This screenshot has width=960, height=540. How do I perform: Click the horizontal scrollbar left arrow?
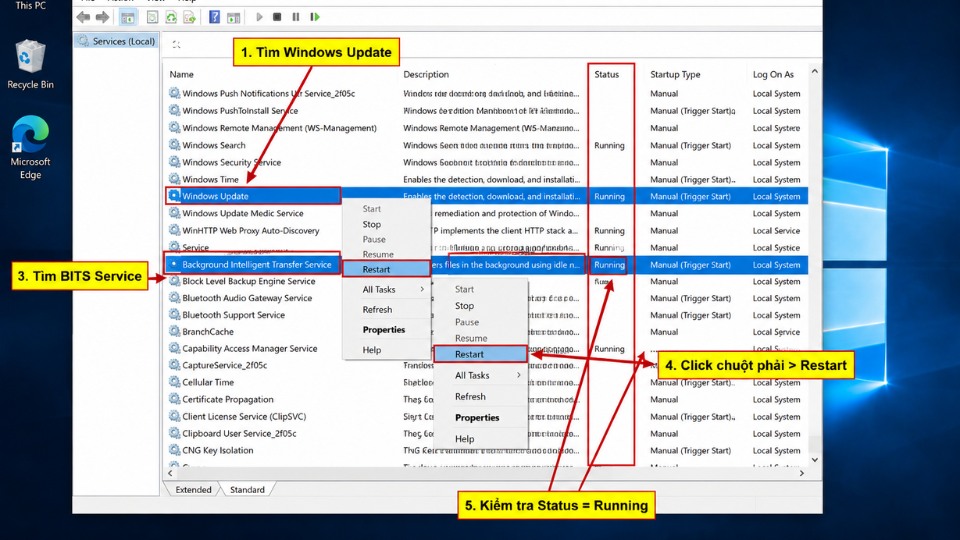[170, 473]
